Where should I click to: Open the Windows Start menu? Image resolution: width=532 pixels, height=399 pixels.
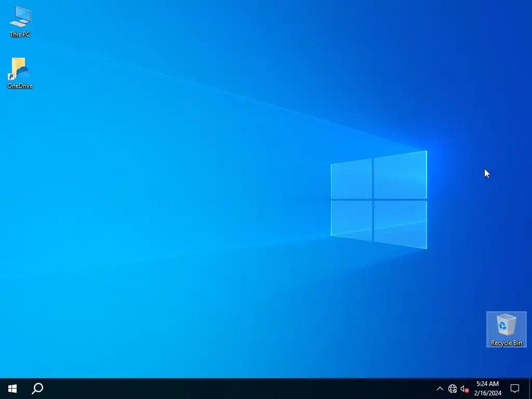coord(12,389)
